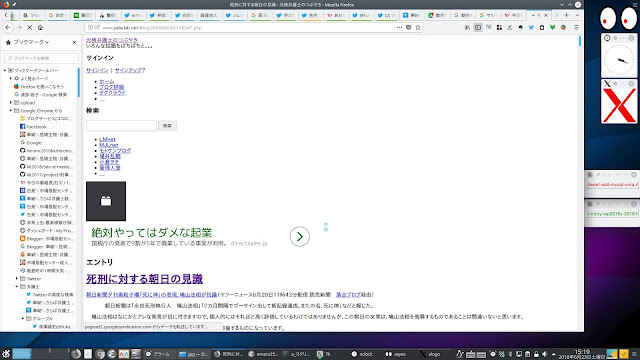
Task: Save page to Pocket
Action: [409, 27]
